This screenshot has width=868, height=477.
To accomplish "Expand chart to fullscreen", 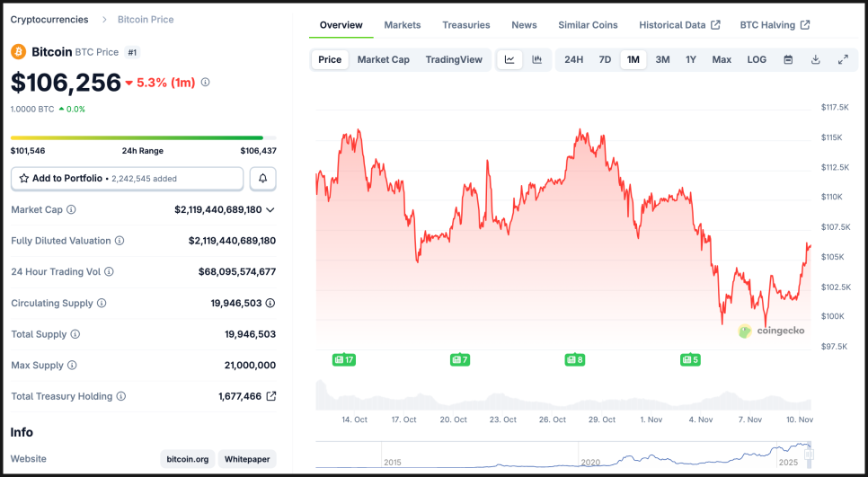I will [843, 60].
